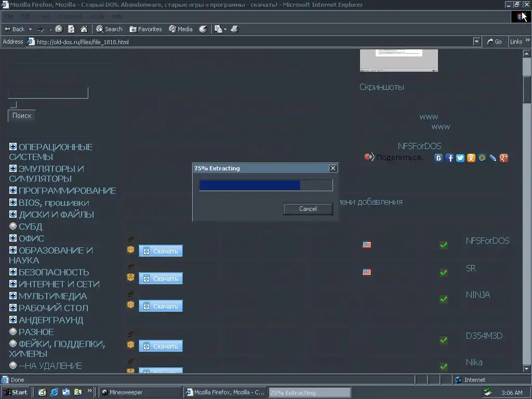The image size is (532, 399).
Task: Click the US flag in the NFSForDOS row
Action: (367, 245)
